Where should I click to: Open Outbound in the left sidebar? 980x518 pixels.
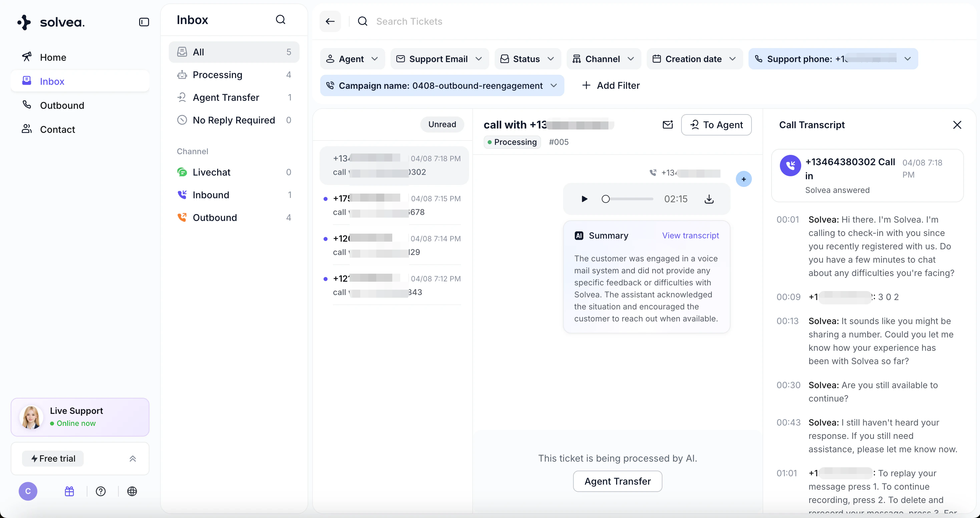tap(80, 105)
